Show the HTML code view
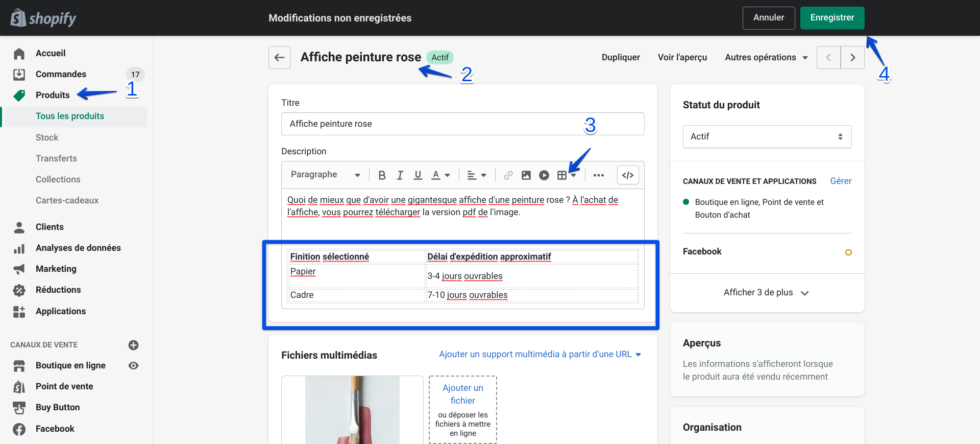This screenshot has width=980, height=444. 628,175
